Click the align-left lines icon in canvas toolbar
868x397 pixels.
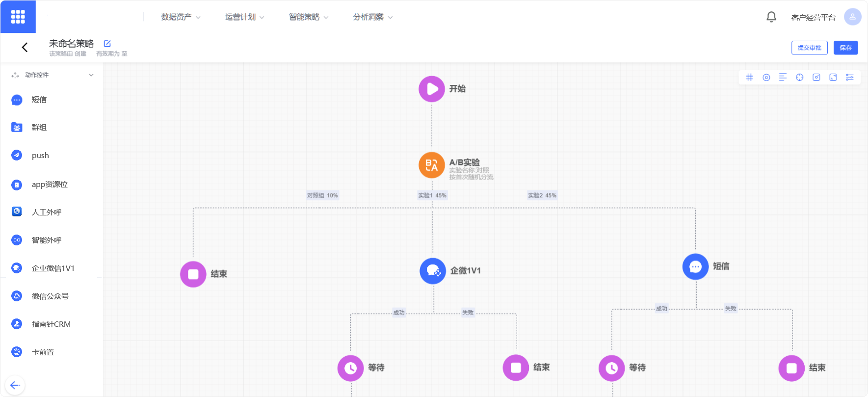(x=783, y=77)
